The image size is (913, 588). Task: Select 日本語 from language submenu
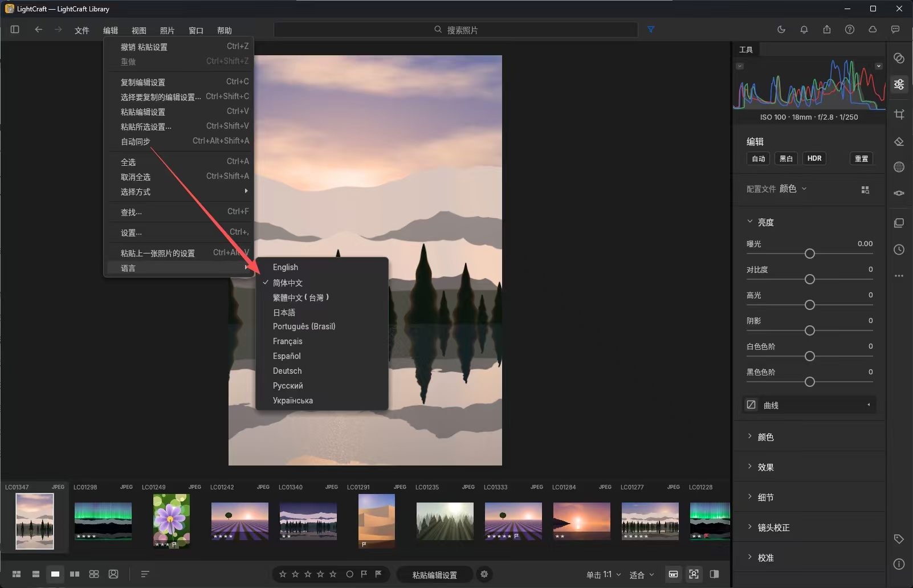tap(322, 312)
